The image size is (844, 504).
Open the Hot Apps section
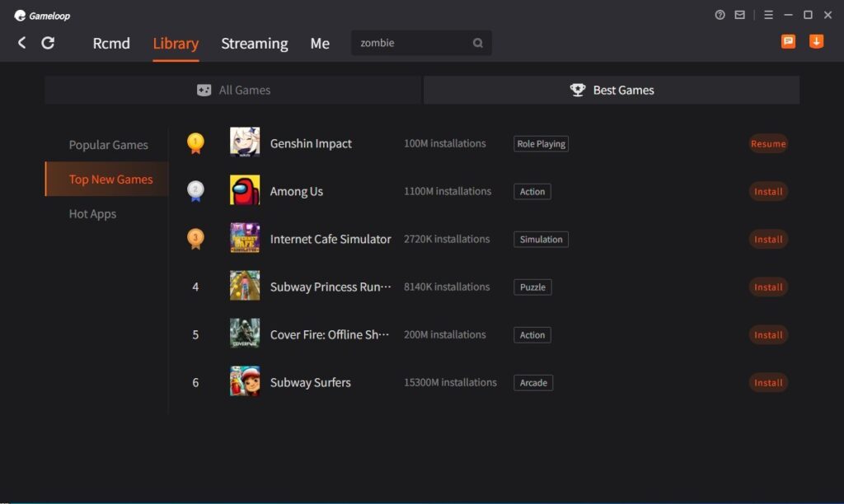93,213
